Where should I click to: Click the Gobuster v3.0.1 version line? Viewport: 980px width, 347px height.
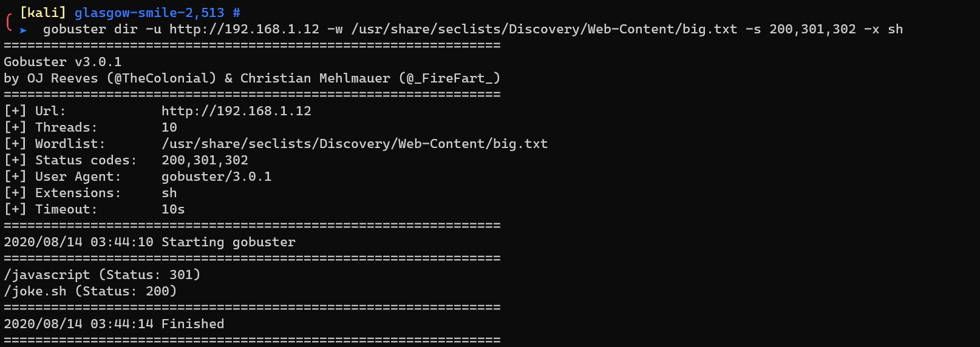pyautogui.click(x=63, y=62)
